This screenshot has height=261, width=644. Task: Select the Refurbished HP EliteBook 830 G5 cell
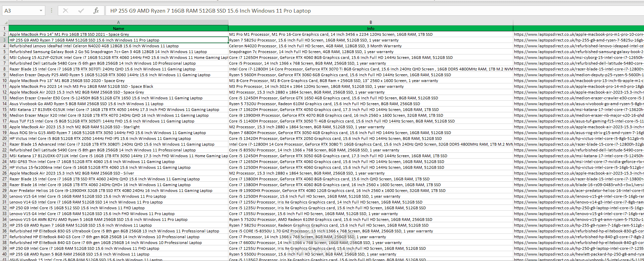(118, 231)
